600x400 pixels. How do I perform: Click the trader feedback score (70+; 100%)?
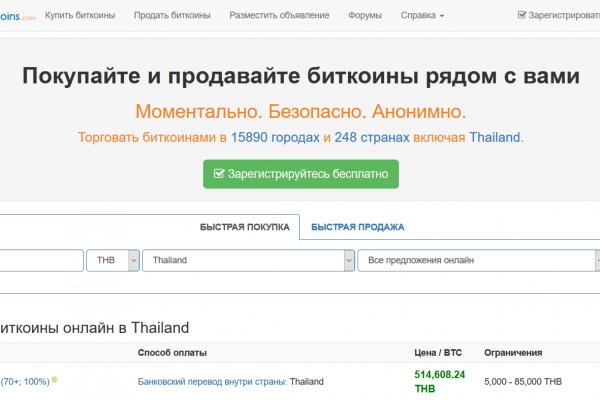pos(24,381)
